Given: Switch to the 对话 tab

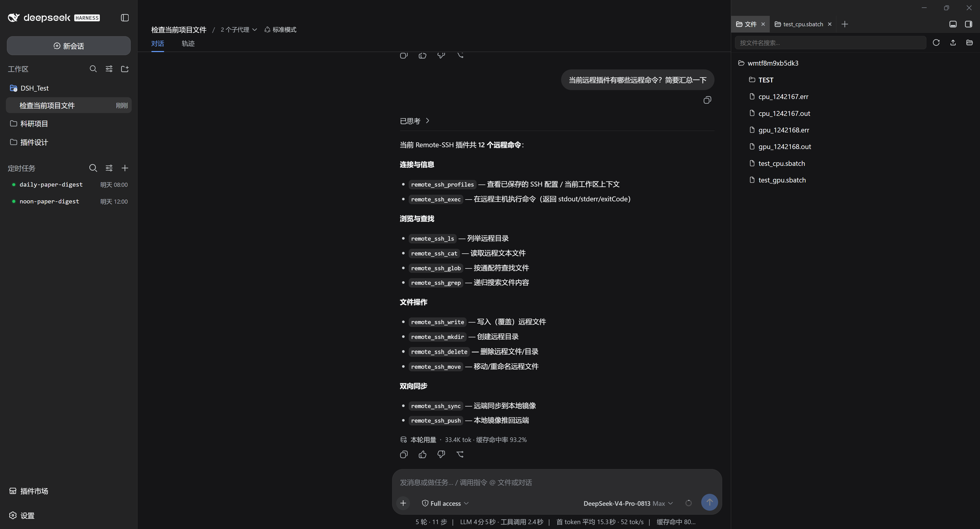Looking at the screenshot, I should tap(158, 43).
